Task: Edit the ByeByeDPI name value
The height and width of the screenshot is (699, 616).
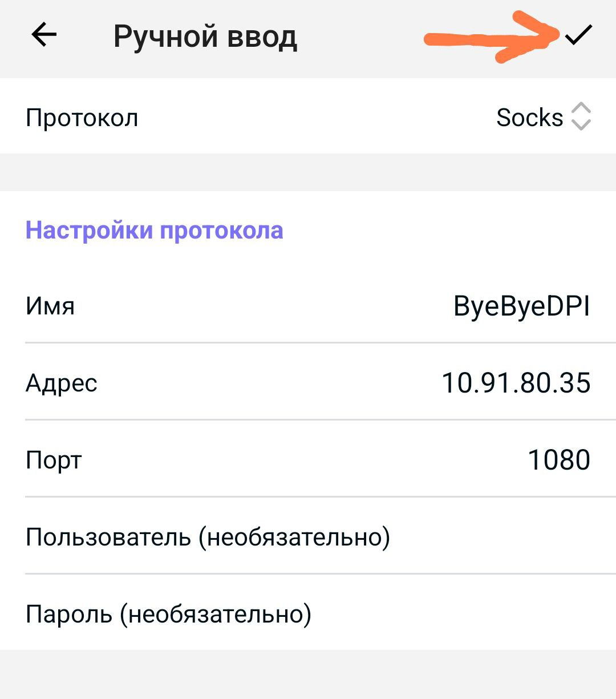Action: 521,306
